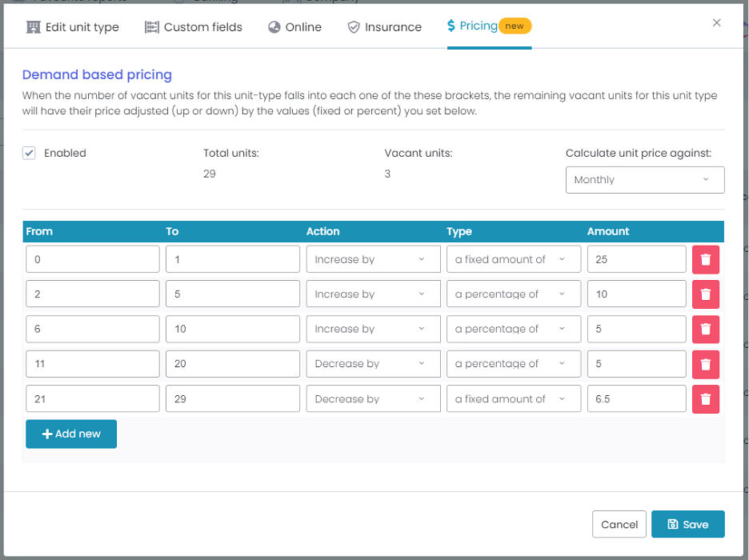The height and width of the screenshot is (560, 749).
Task: Save the pricing settings
Action: click(x=688, y=524)
